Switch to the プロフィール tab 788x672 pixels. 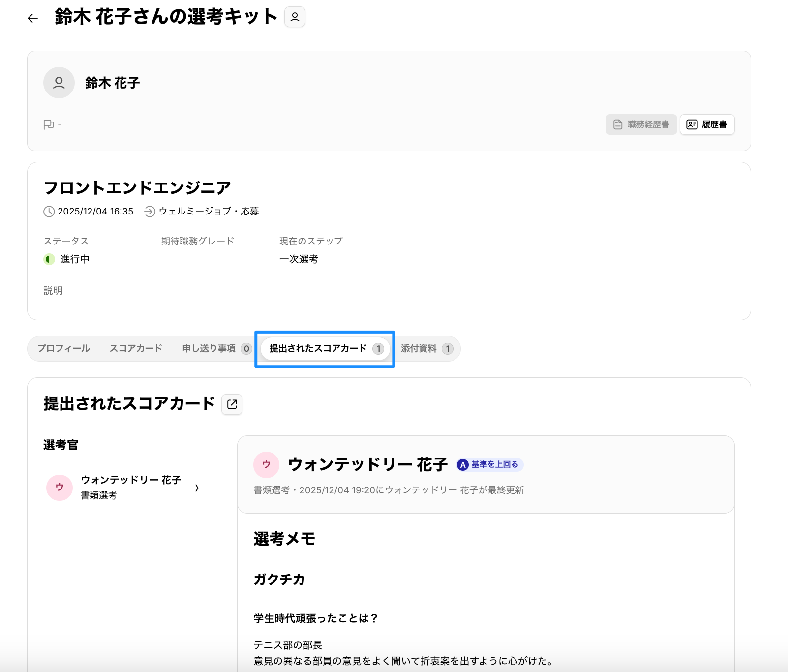63,349
